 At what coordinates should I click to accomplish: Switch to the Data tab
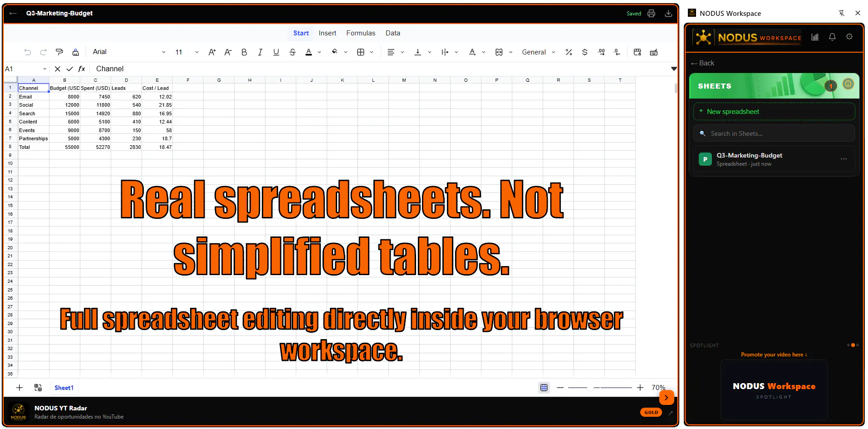[393, 33]
